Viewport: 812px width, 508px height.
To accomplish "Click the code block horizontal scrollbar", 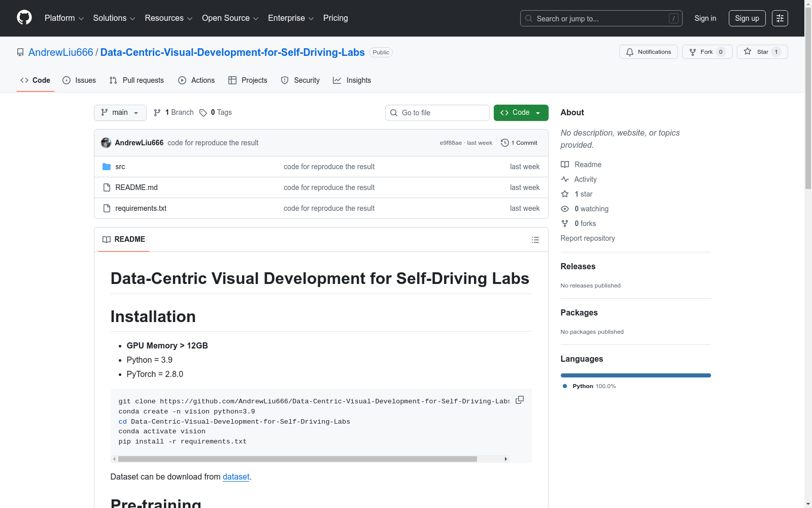I will click(x=297, y=459).
